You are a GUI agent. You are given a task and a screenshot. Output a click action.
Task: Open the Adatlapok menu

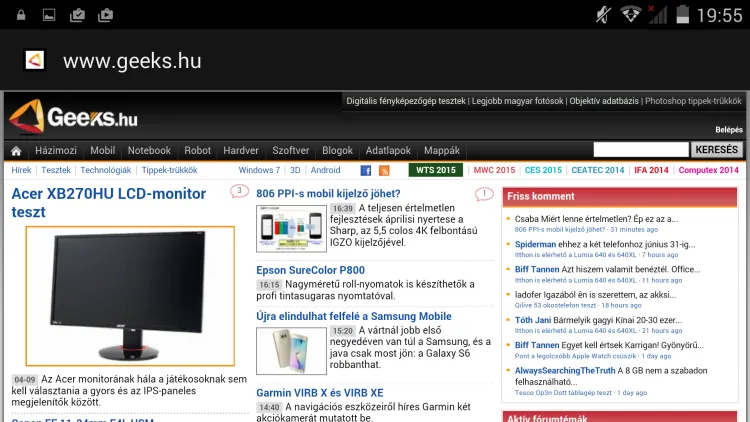click(x=388, y=150)
